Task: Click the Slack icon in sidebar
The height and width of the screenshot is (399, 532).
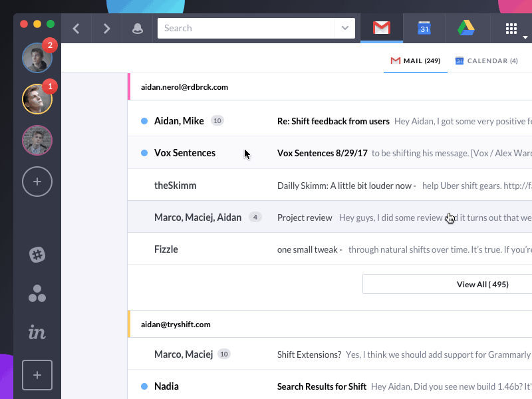Action: coord(37,254)
